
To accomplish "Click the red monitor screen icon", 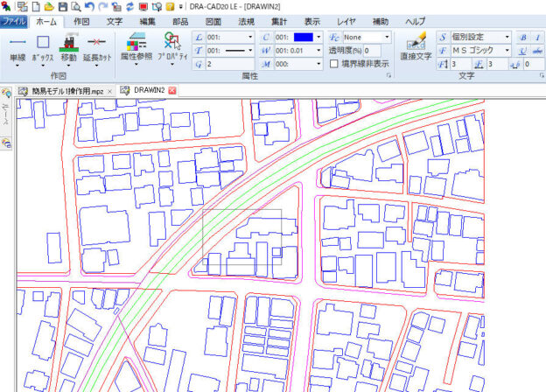I will point(143,6).
